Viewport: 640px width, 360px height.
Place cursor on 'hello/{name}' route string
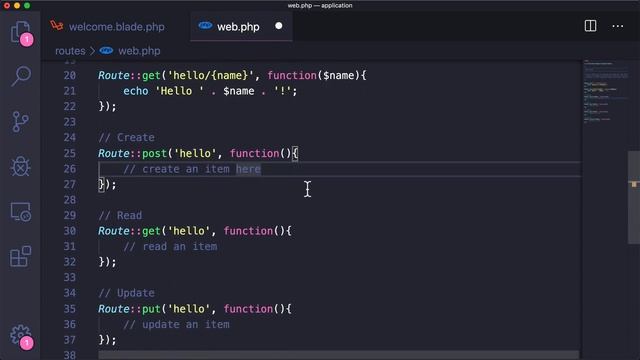tap(211, 76)
